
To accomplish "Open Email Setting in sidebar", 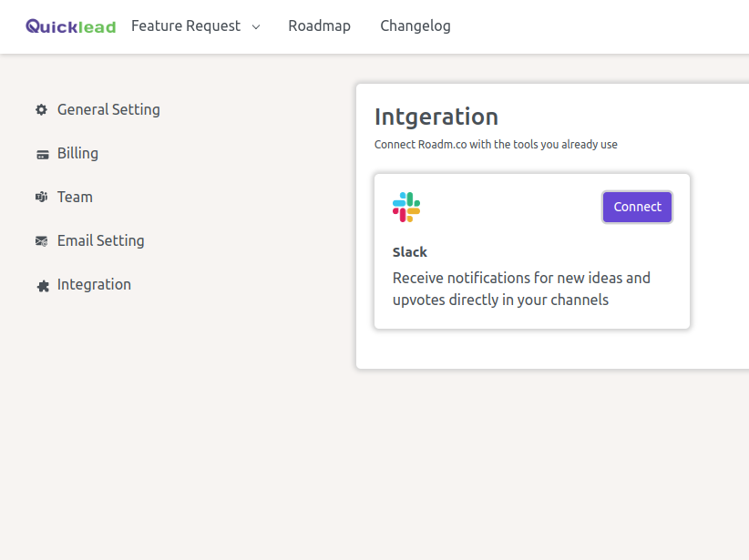I will pyautogui.click(x=100, y=241).
